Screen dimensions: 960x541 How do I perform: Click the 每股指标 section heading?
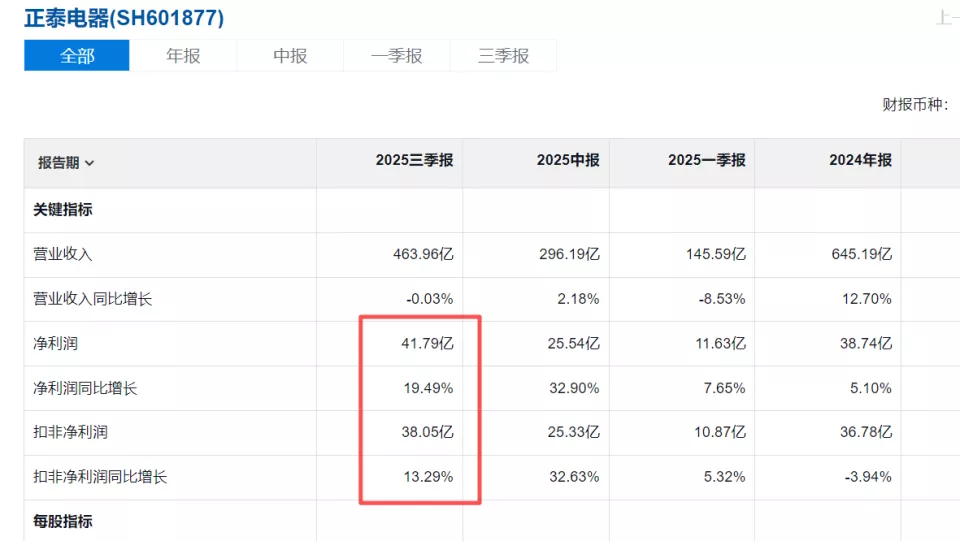(63, 521)
